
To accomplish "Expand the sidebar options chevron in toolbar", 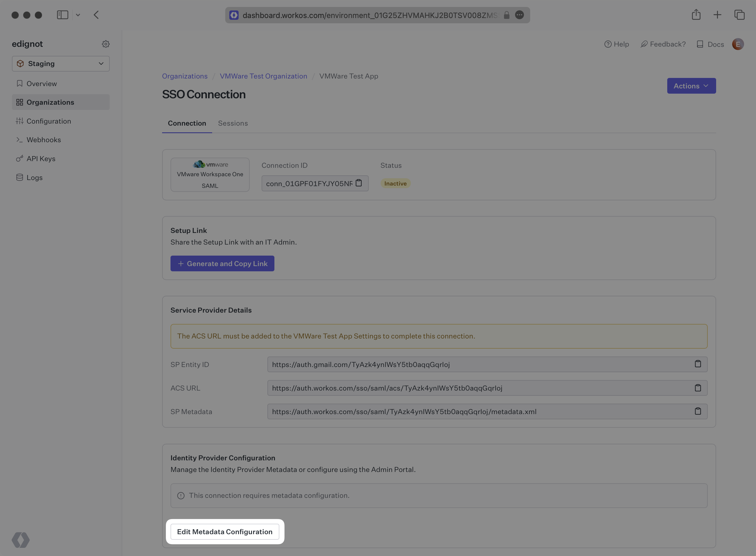I will click(x=78, y=15).
